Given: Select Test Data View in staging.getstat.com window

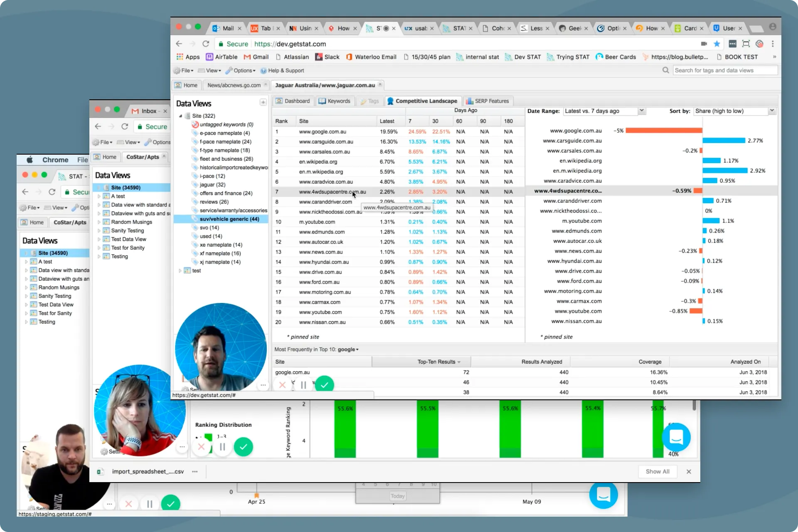Looking at the screenshot, I should click(x=56, y=305).
